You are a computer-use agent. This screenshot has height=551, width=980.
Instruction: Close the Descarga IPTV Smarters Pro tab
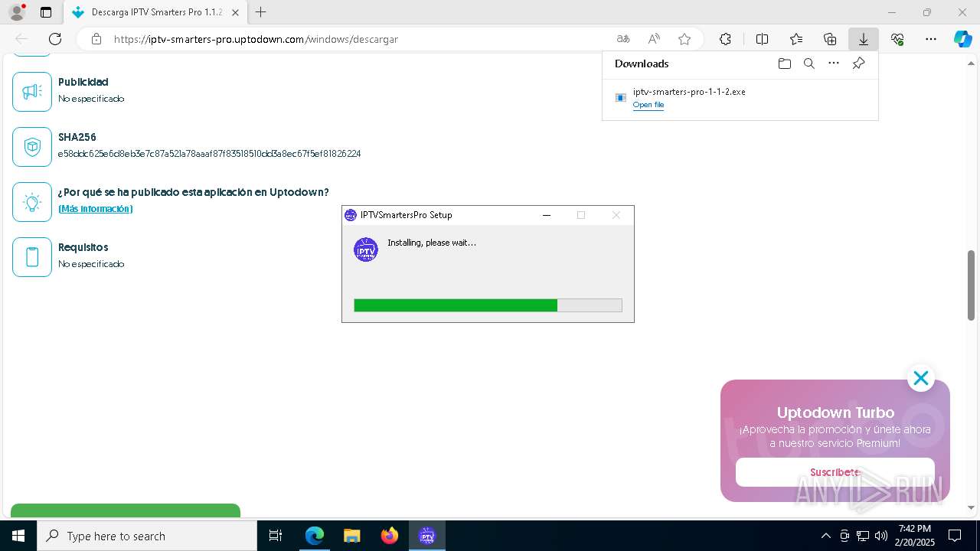tap(235, 12)
